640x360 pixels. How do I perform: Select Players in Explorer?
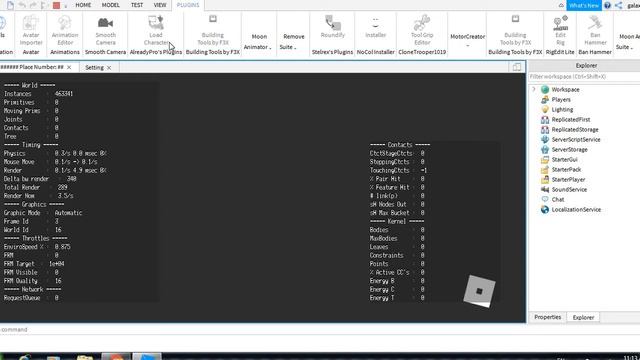(x=561, y=100)
